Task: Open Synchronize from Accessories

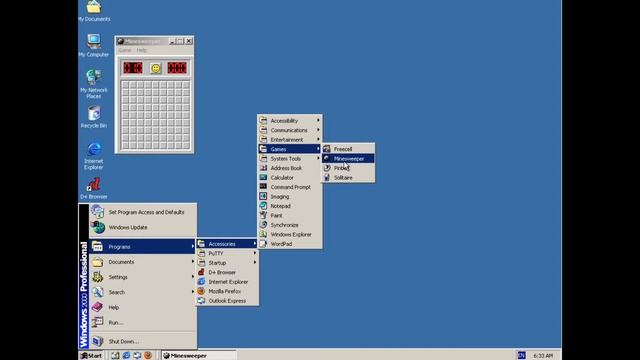Action: pyautogui.click(x=290, y=225)
